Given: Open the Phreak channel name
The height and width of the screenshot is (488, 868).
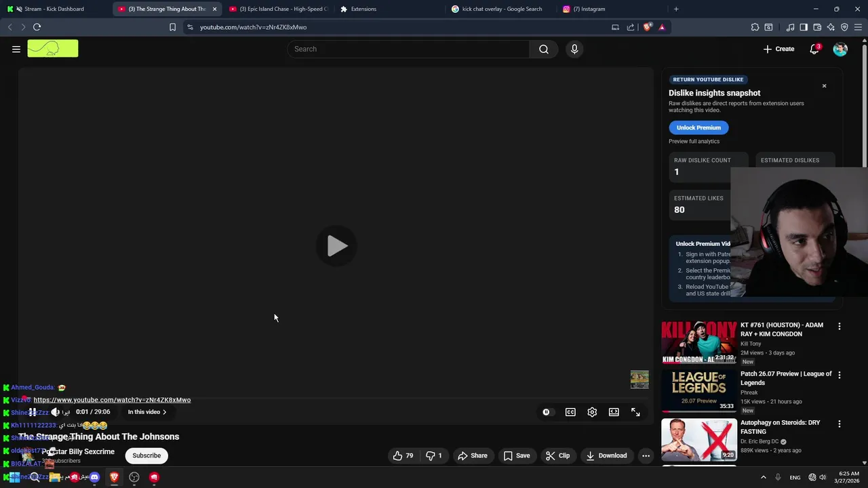Looking at the screenshot, I should click(750, 392).
